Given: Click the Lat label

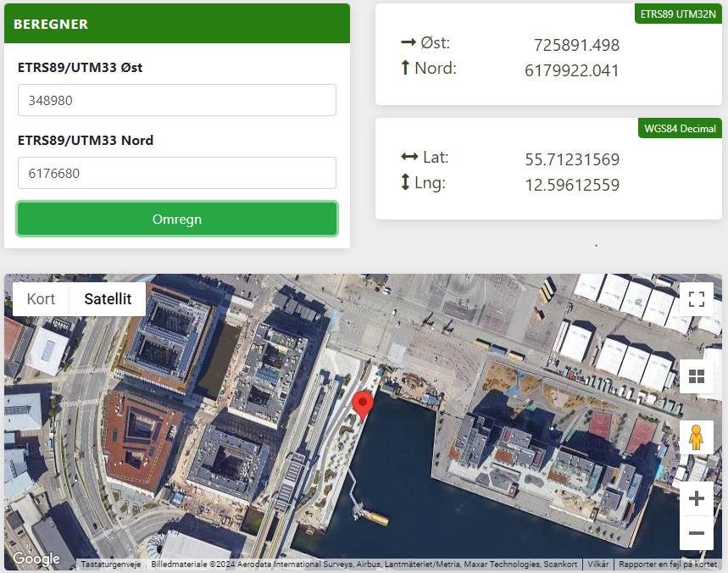Looking at the screenshot, I should (425, 157).
